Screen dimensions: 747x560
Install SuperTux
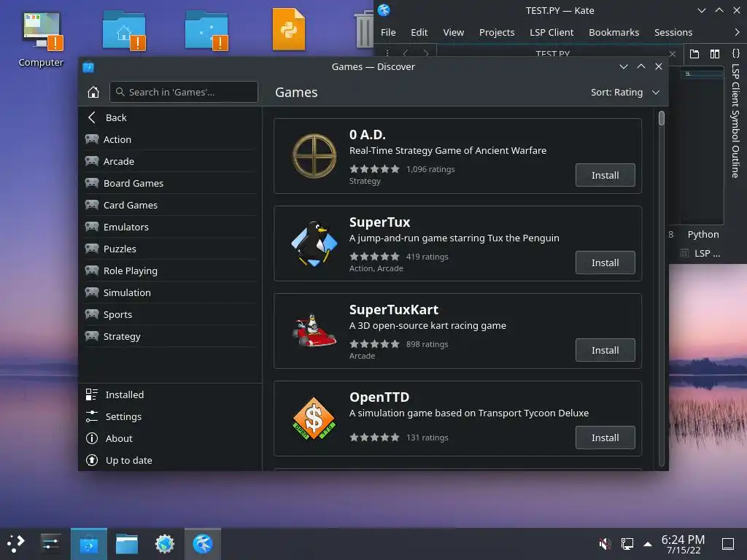(605, 262)
